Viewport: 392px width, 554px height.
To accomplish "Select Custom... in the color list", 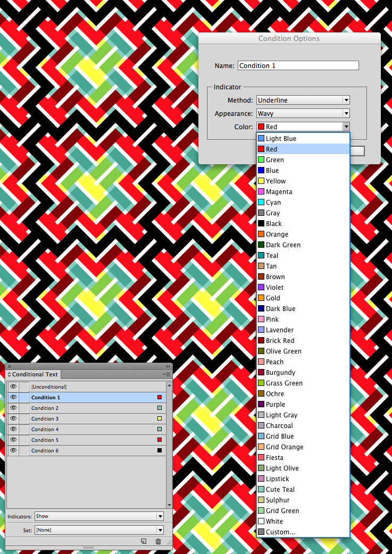I will pyautogui.click(x=280, y=532).
